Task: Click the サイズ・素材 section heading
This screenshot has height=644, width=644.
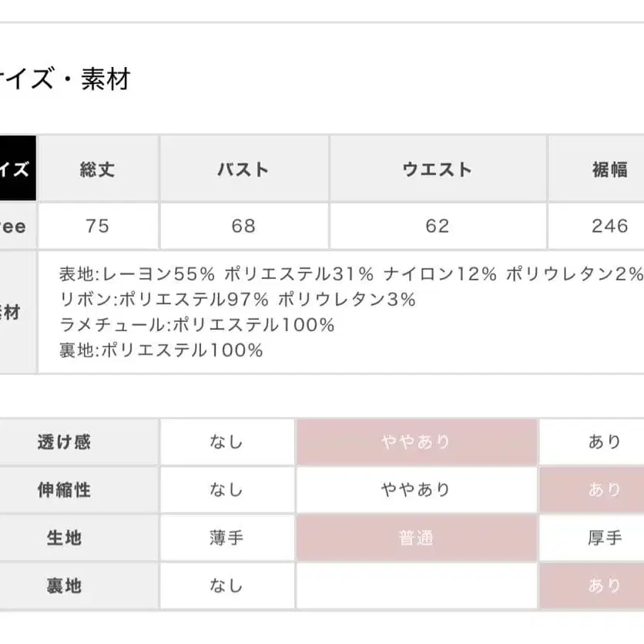Action: click(x=65, y=79)
